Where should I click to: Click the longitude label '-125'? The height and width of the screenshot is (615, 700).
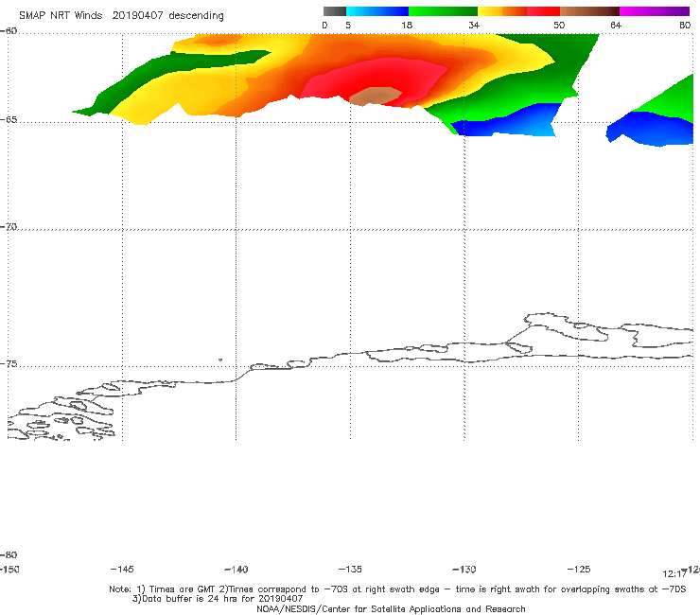click(579, 569)
